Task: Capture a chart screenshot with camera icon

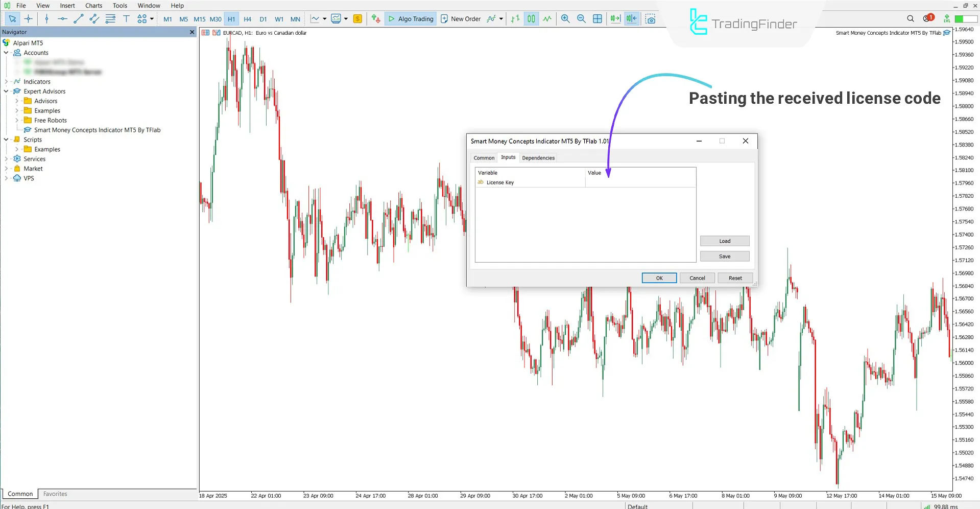Action: coord(650,19)
